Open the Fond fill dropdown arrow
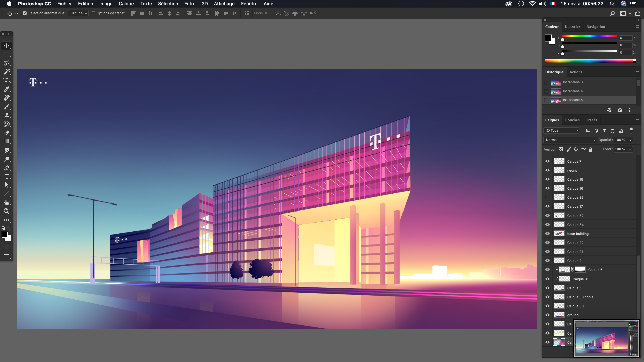 click(630, 149)
